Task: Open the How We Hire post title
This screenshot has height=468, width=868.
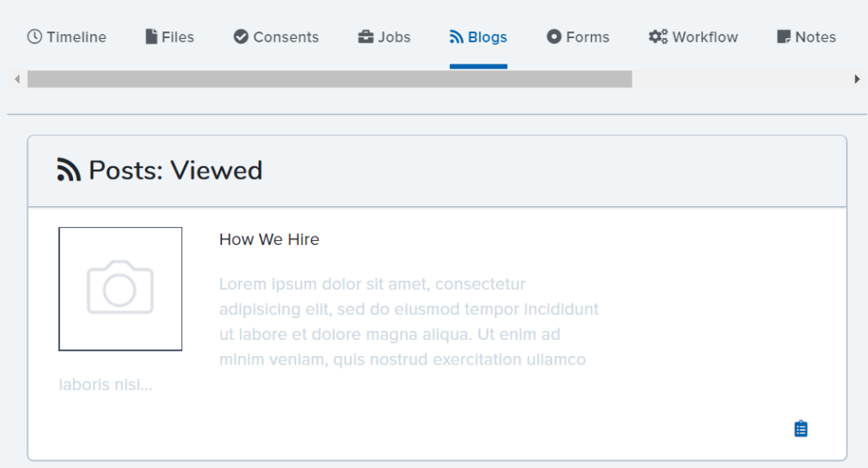Action: tap(269, 239)
